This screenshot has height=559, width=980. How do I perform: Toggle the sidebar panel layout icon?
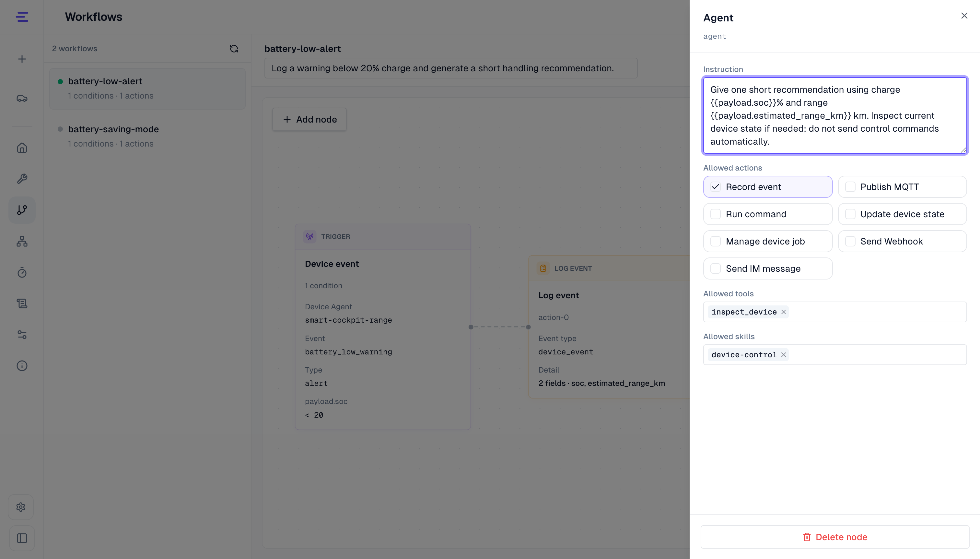(x=22, y=538)
